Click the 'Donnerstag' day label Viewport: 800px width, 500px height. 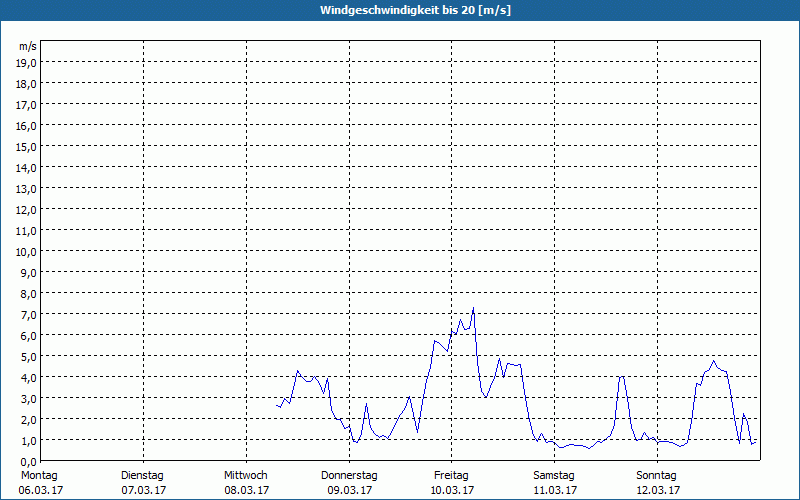point(349,476)
